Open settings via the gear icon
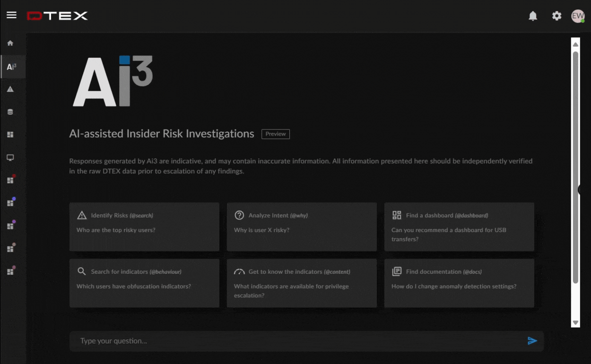 pyautogui.click(x=556, y=16)
